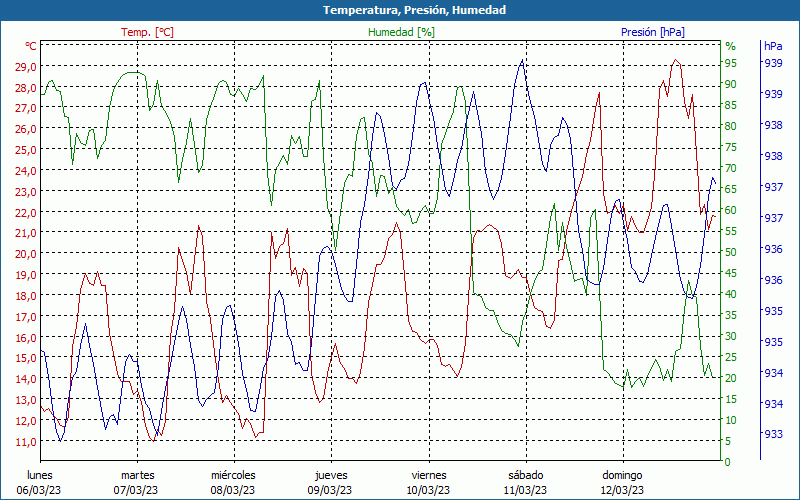This screenshot has width=800, height=500.
Task: Click the 22,0 temperature axis value
Action: point(27,212)
